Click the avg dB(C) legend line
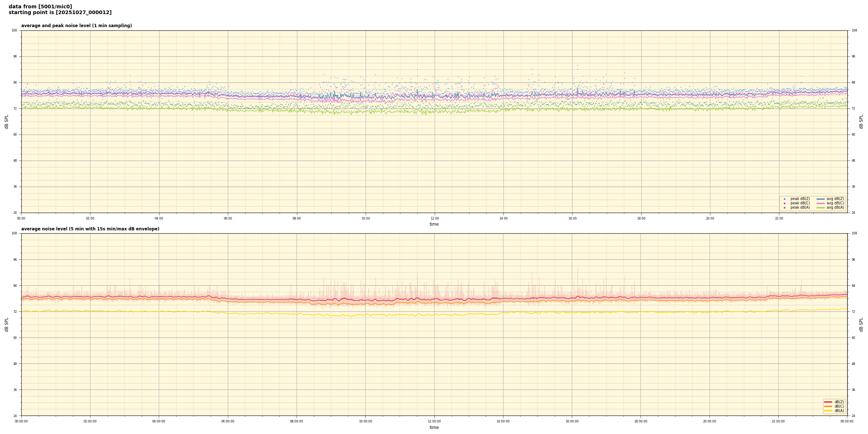Image resolution: width=868 pixels, height=434 pixels. (x=820, y=203)
